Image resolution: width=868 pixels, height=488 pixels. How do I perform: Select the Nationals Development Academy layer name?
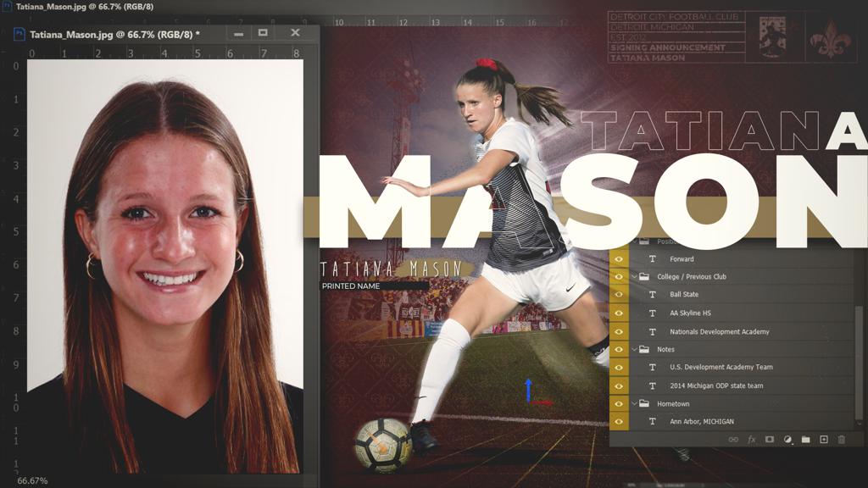[x=720, y=332]
